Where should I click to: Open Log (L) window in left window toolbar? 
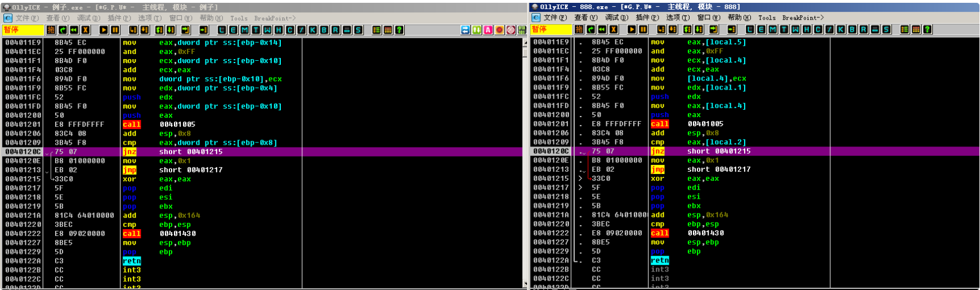click(x=222, y=30)
